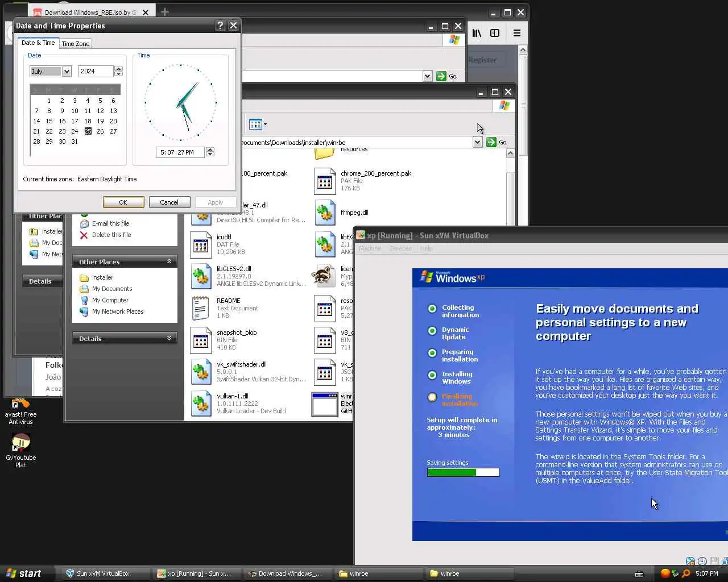Viewport: 728px width, 582px height.
Task: Expand the Details panel chevron
Action: point(169,338)
